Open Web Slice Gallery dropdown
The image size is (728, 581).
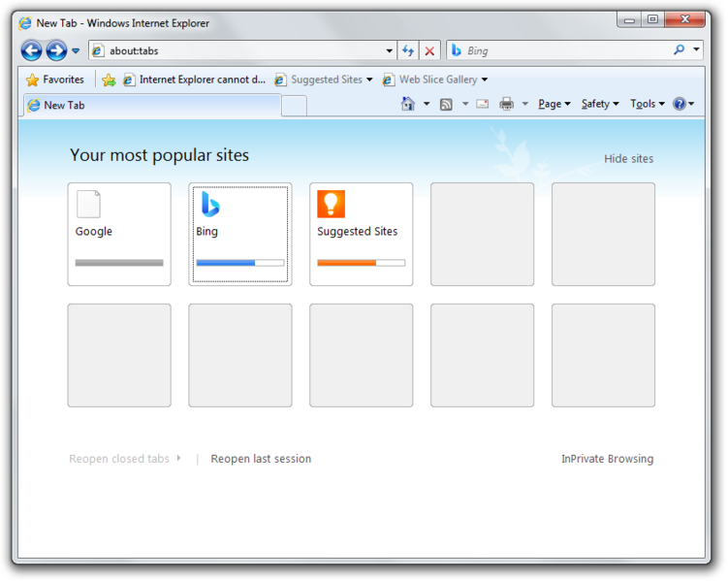tap(434, 80)
